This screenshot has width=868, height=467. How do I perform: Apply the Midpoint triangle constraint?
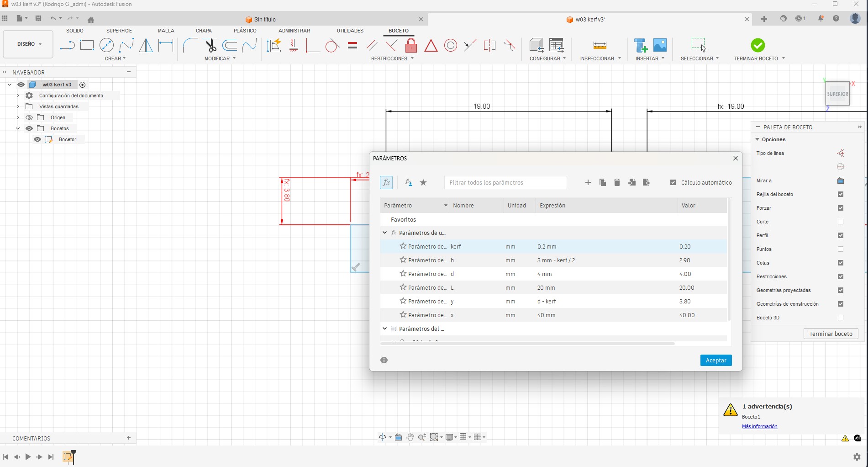[x=431, y=45]
